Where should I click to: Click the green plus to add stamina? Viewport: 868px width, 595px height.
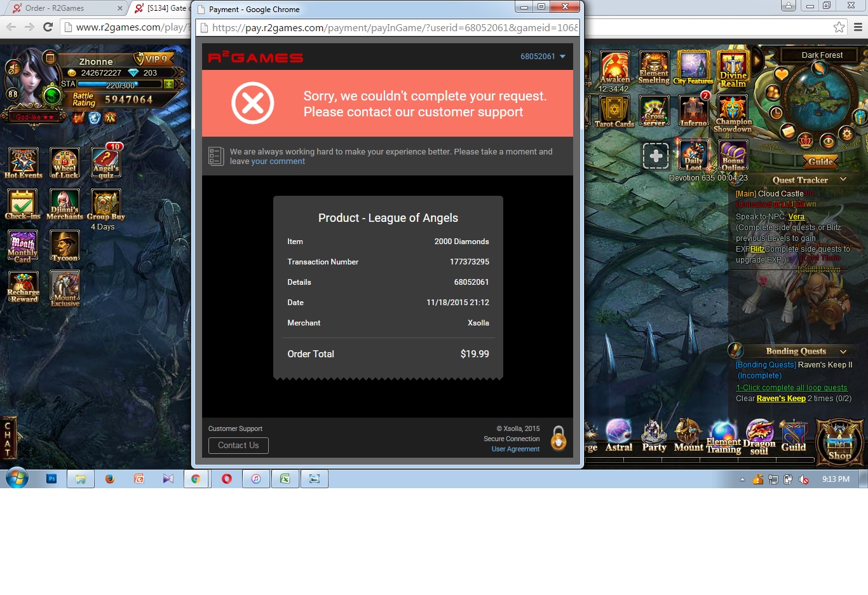pos(169,84)
